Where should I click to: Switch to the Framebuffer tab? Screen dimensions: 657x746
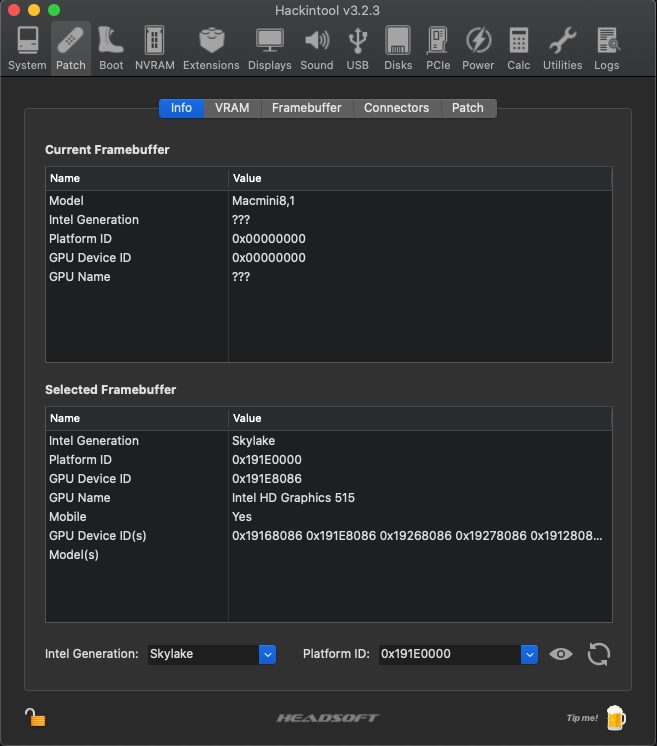[307, 108]
